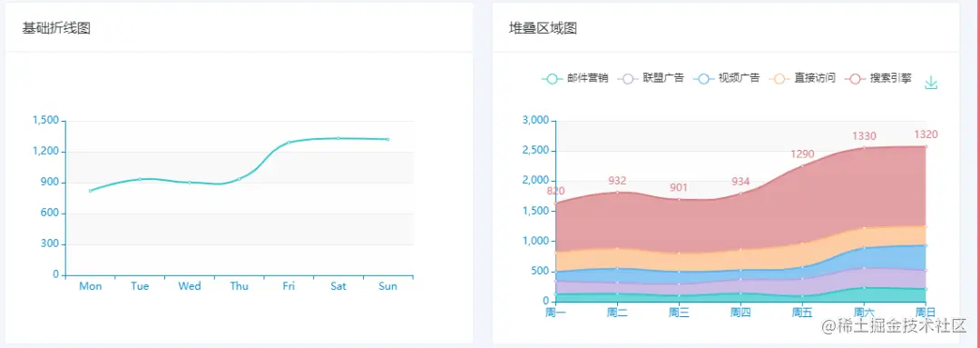
Task: Click the 1290 data label
Action: point(802,154)
